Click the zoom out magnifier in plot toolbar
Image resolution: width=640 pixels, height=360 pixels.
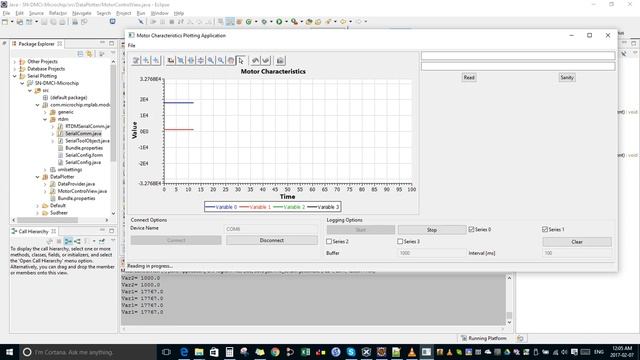pos(221,60)
